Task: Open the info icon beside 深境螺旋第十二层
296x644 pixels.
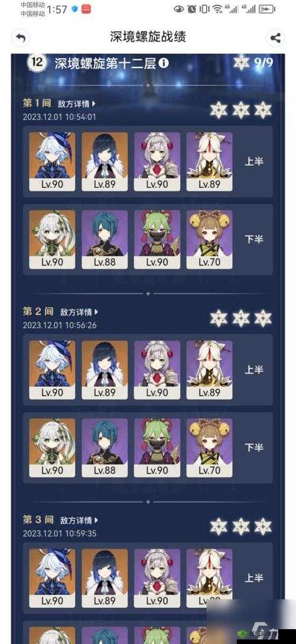Action: coord(163,63)
